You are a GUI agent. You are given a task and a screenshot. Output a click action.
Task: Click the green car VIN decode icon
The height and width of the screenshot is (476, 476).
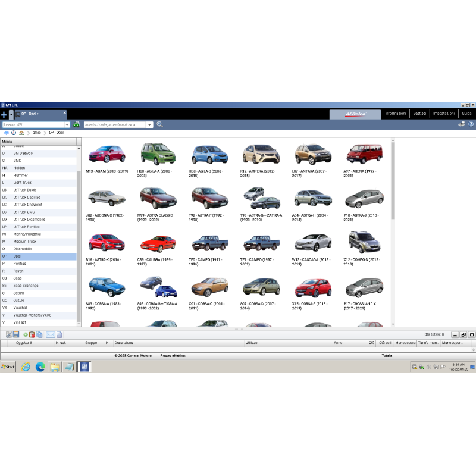coord(76,124)
